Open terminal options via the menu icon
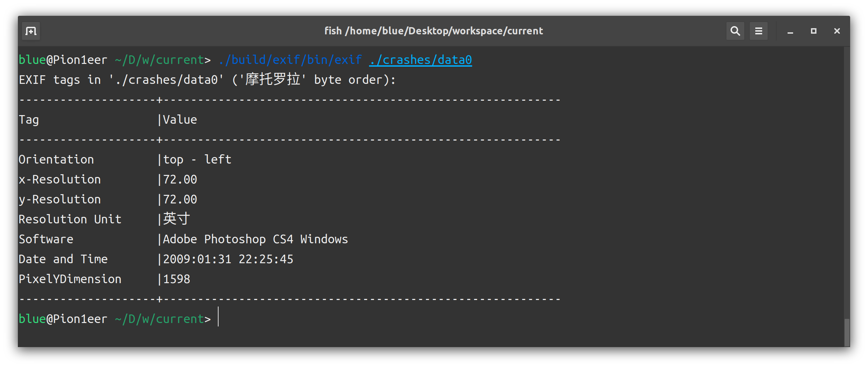 pyautogui.click(x=758, y=31)
